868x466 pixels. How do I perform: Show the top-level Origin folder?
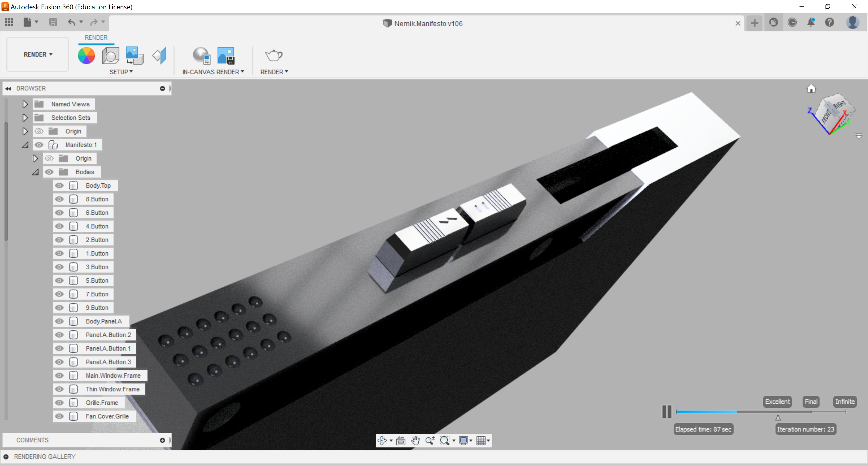[39, 131]
